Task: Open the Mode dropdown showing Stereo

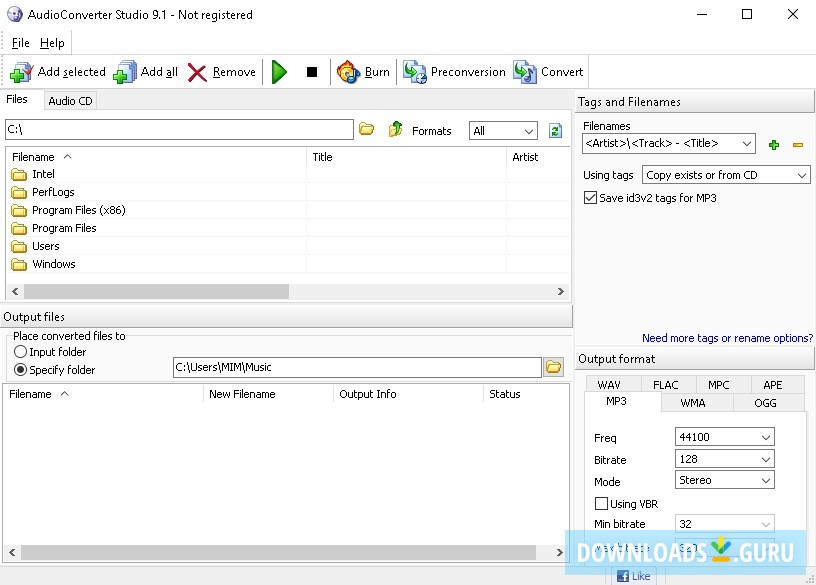Action: click(724, 480)
